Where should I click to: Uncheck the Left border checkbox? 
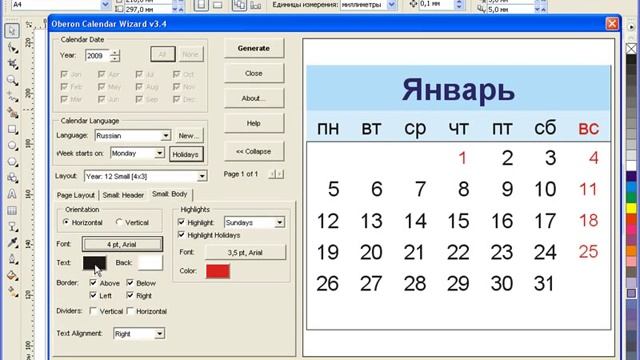[93, 295]
